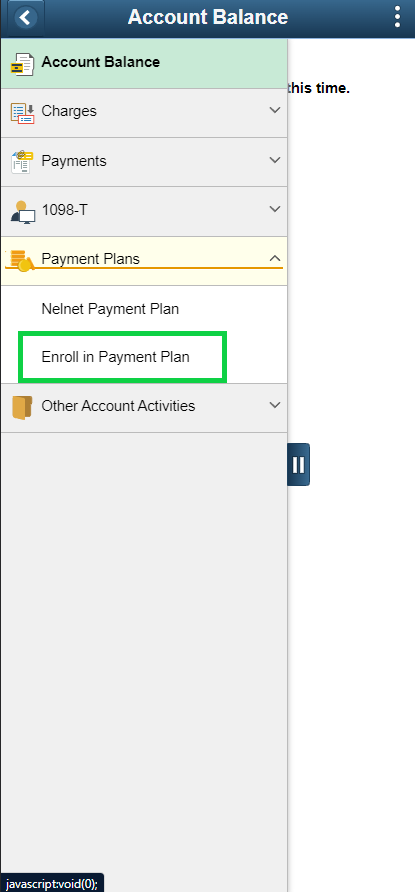Expand the Charges section chevron
The width and height of the screenshot is (415, 892).
pyautogui.click(x=275, y=110)
